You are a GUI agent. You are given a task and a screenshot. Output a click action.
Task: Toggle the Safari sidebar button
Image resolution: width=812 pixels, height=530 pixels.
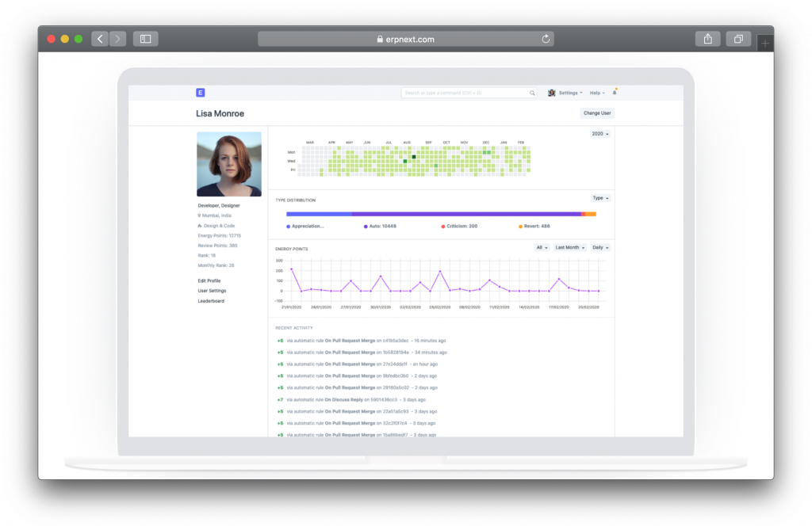[x=146, y=39]
